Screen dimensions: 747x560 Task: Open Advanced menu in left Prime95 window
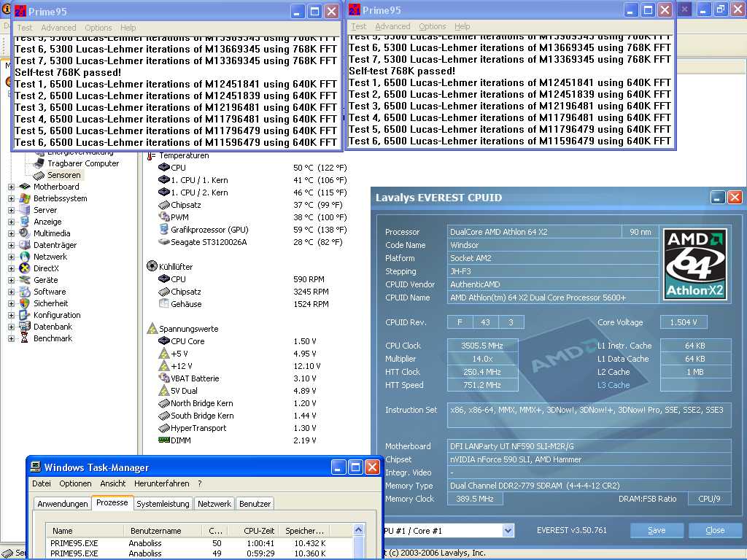tap(58, 28)
